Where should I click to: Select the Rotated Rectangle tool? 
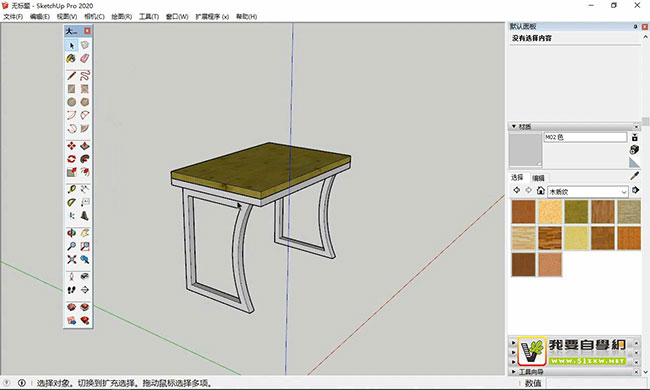coord(85,89)
